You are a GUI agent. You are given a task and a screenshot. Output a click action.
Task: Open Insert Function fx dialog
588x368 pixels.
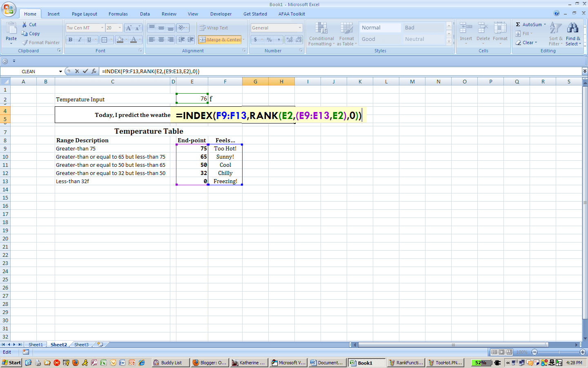pos(94,71)
